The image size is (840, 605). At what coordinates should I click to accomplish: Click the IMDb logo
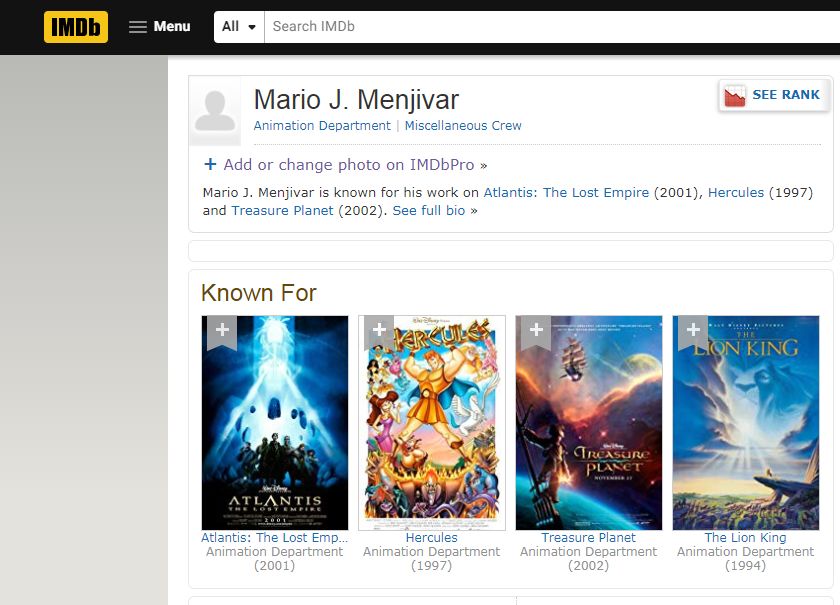(x=76, y=27)
